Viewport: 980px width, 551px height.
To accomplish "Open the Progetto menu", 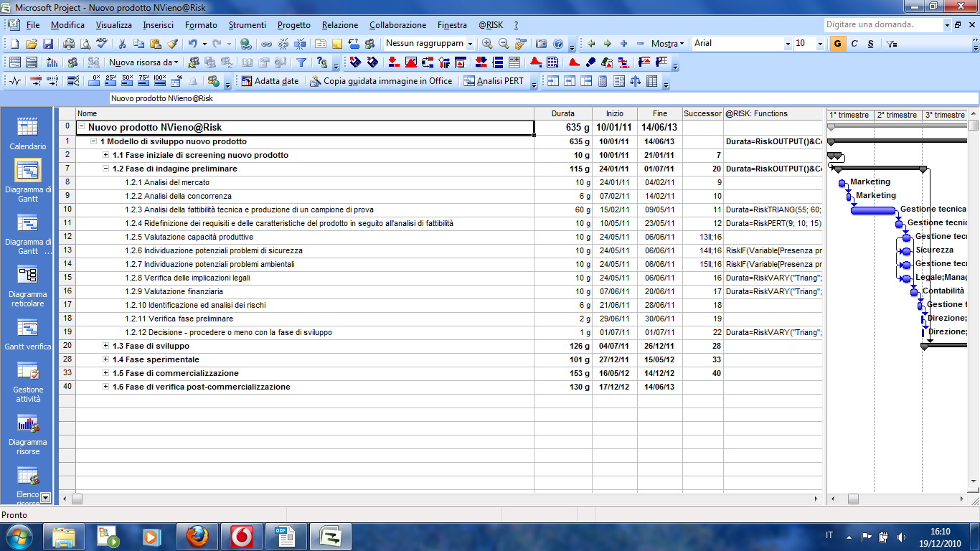I will 294,25.
